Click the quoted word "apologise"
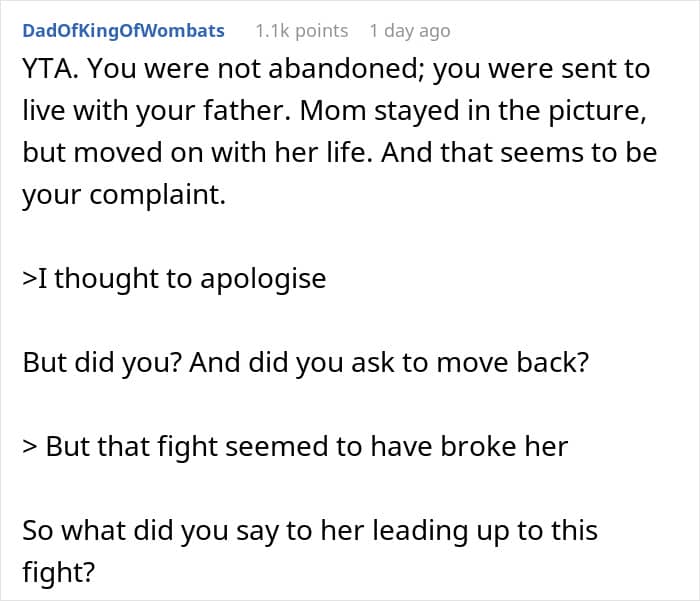700x601 pixels. (x=263, y=280)
